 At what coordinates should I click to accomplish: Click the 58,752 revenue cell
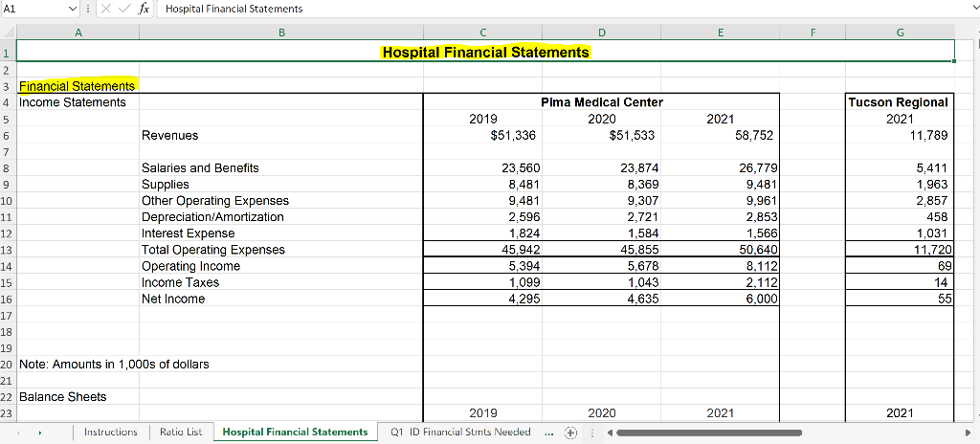(x=720, y=135)
